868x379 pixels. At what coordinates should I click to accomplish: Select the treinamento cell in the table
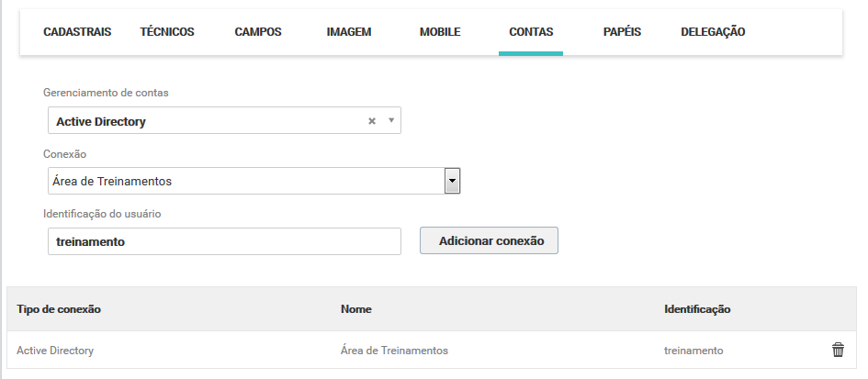coord(693,351)
